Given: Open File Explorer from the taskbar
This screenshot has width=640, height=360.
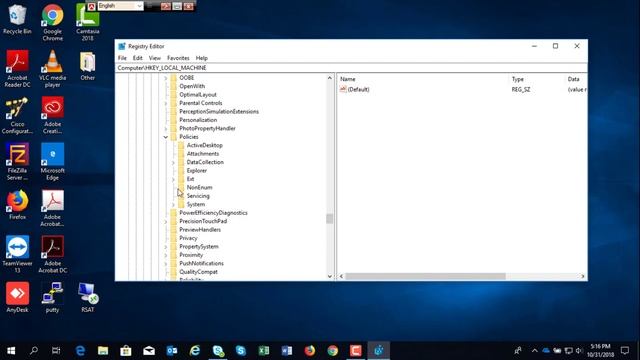Looking at the screenshot, I should [103, 351].
